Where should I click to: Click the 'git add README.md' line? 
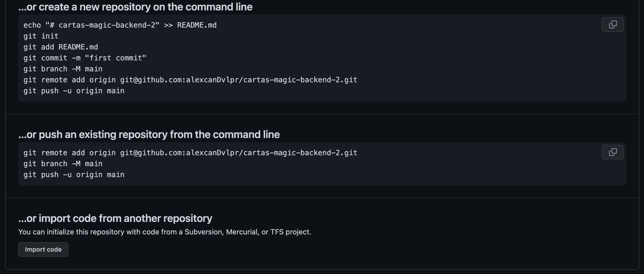click(61, 47)
